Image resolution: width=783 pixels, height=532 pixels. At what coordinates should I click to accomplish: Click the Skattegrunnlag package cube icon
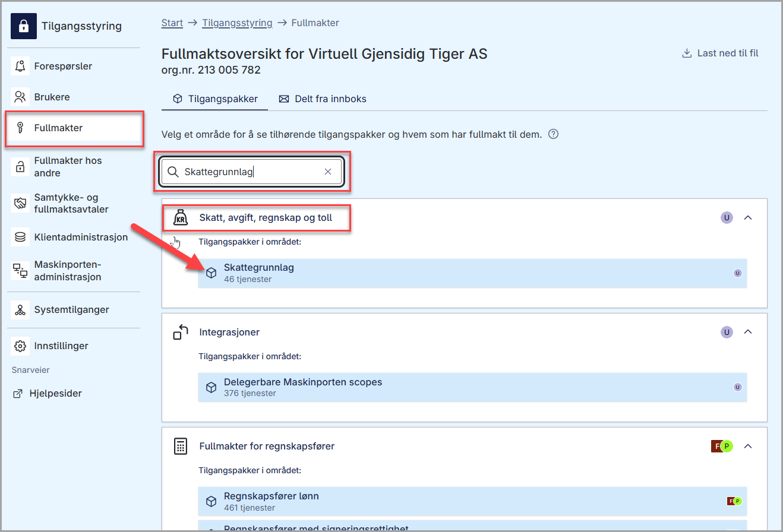coord(211,273)
